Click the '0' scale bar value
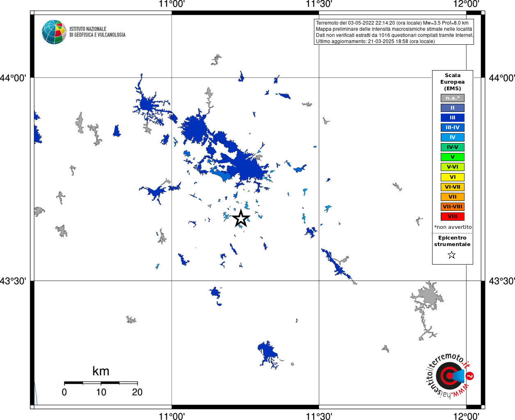This screenshot has width=515, height=420. tap(64, 392)
